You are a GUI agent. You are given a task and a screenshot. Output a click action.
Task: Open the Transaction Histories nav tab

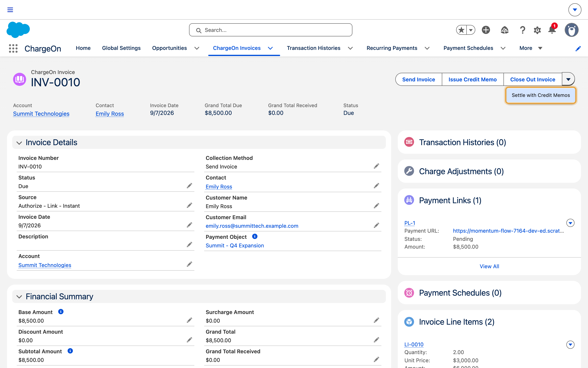[x=313, y=48]
